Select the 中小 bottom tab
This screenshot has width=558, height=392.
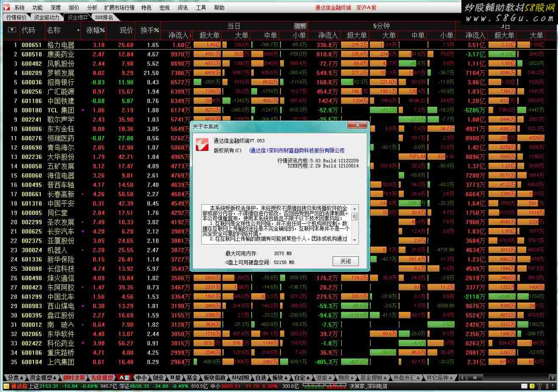point(141,378)
